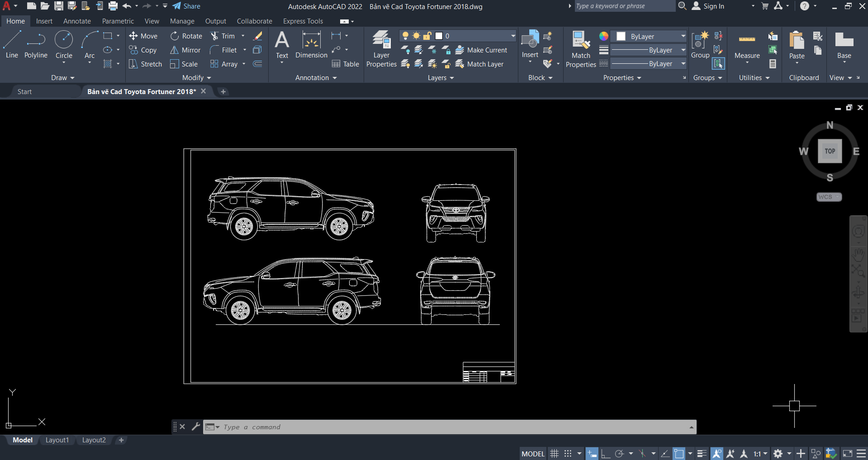Switch to the Annotate ribbon tab
Viewport: 868px width, 460px height.
(x=77, y=21)
